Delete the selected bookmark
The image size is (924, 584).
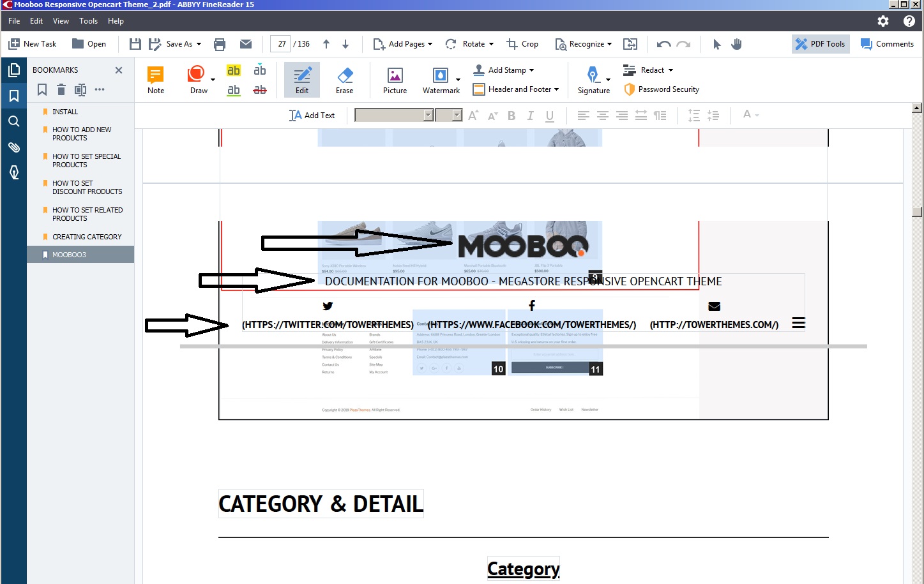pyautogui.click(x=61, y=89)
